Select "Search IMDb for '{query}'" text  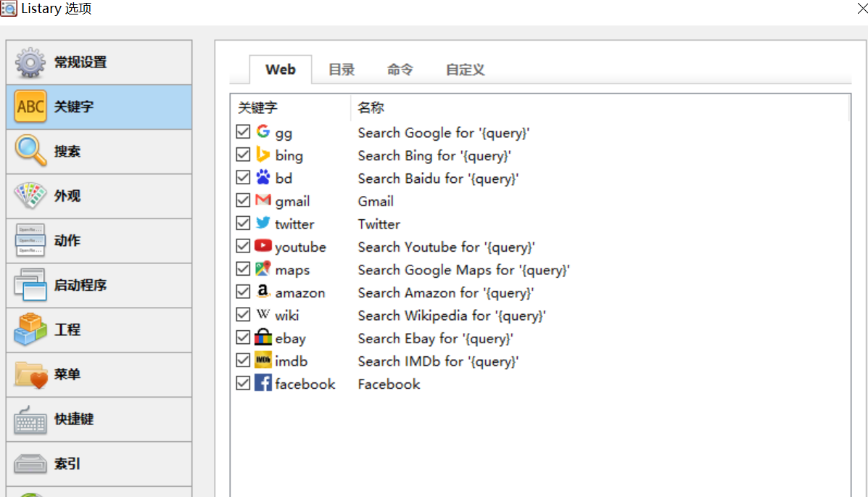click(x=438, y=361)
